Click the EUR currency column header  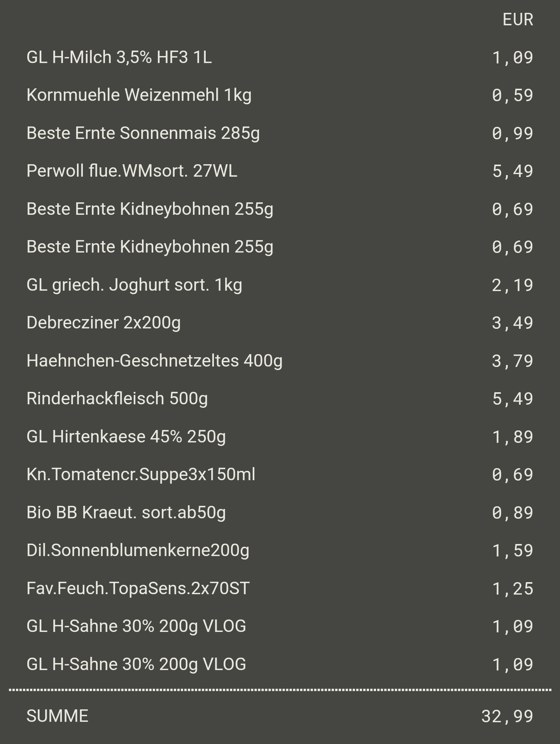coord(517,20)
